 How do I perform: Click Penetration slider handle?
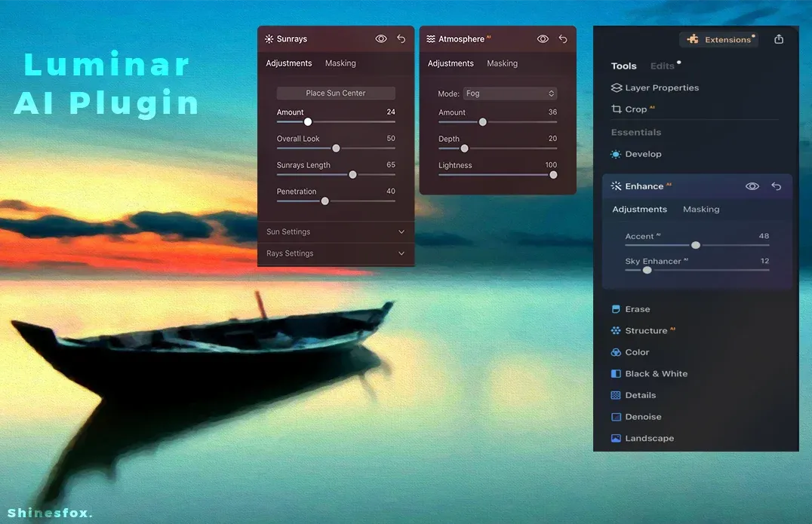[x=324, y=201]
